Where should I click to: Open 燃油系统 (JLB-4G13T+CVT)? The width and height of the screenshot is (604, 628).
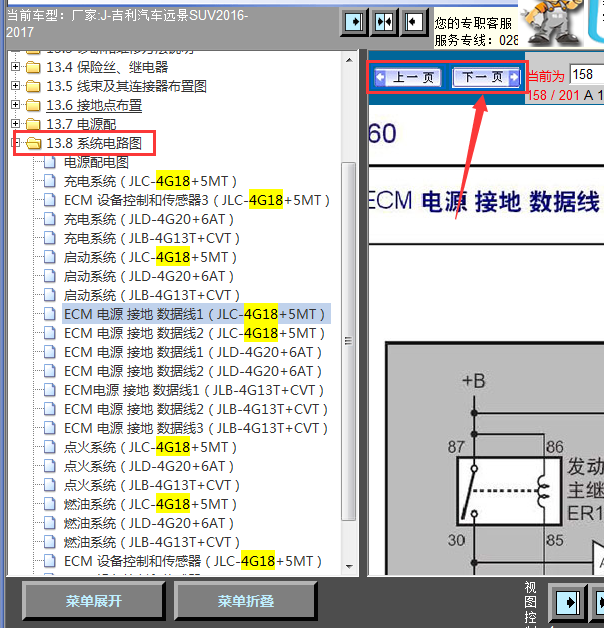[152, 542]
